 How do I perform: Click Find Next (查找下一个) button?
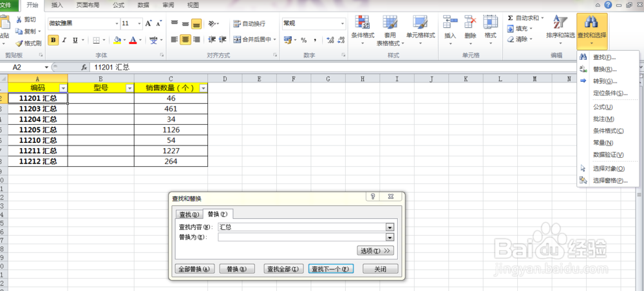(330, 269)
